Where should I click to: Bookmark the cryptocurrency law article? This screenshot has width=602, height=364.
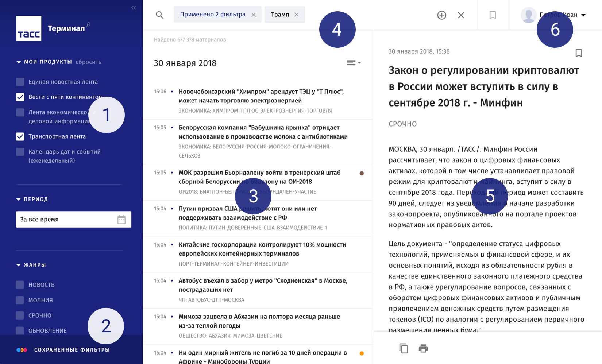point(579,53)
